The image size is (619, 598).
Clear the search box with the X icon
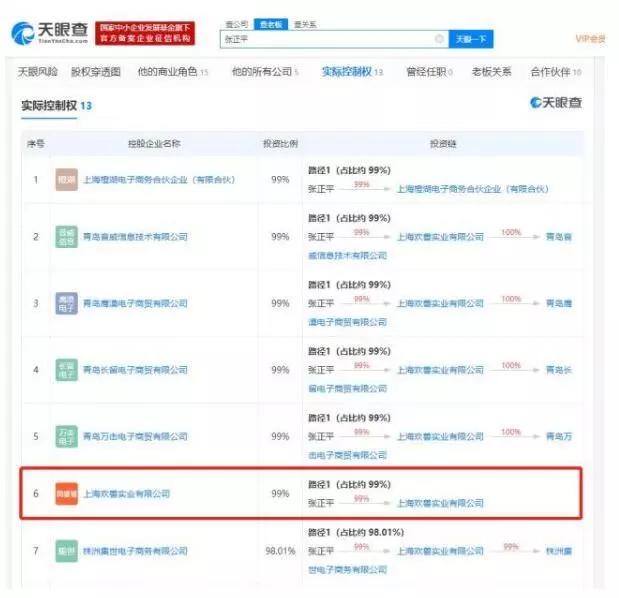[439, 39]
